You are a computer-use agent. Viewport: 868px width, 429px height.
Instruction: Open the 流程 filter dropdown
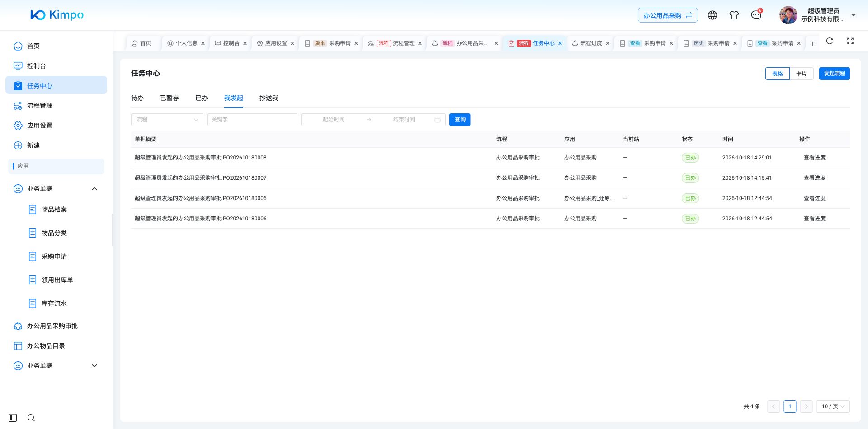pos(167,120)
